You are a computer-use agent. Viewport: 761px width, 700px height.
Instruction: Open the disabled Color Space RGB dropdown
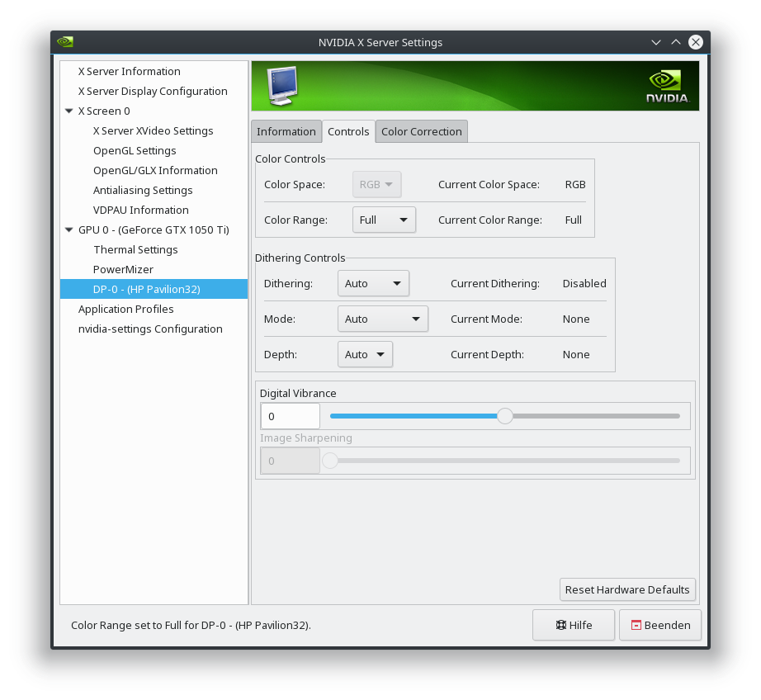376,184
